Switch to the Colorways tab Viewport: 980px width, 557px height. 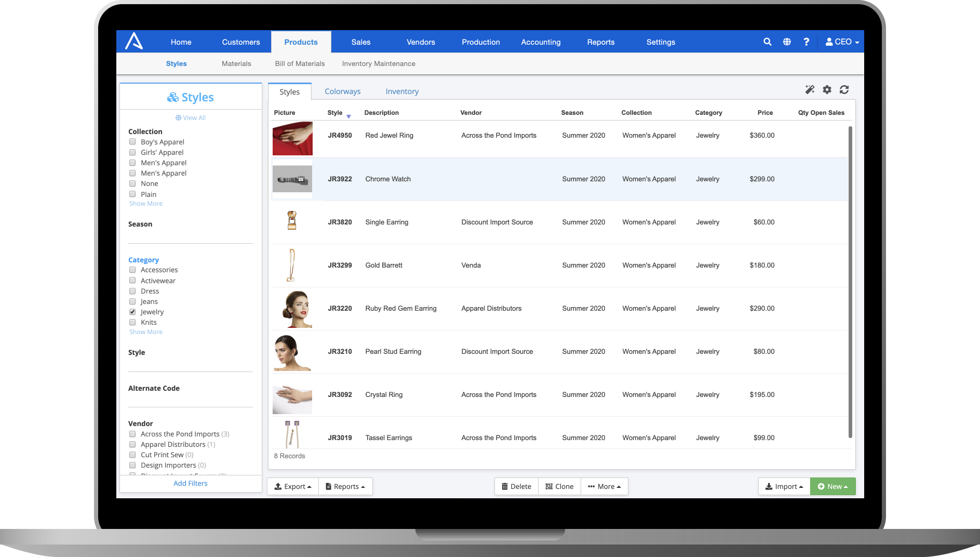point(343,91)
